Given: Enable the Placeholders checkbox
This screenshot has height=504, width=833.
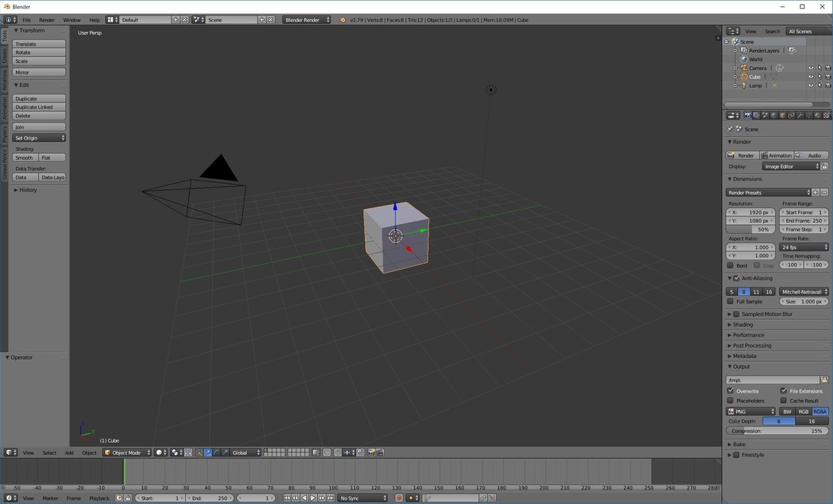Looking at the screenshot, I should click(730, 401).
